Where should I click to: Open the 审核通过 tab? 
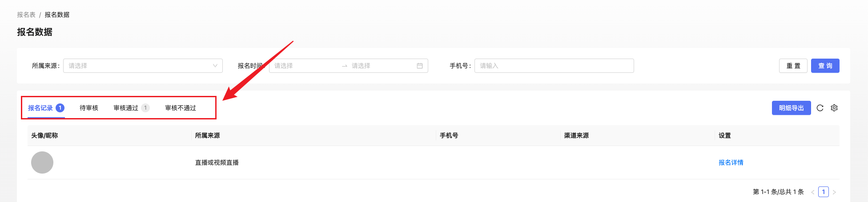pyautogui.click(x=126, y=108)
